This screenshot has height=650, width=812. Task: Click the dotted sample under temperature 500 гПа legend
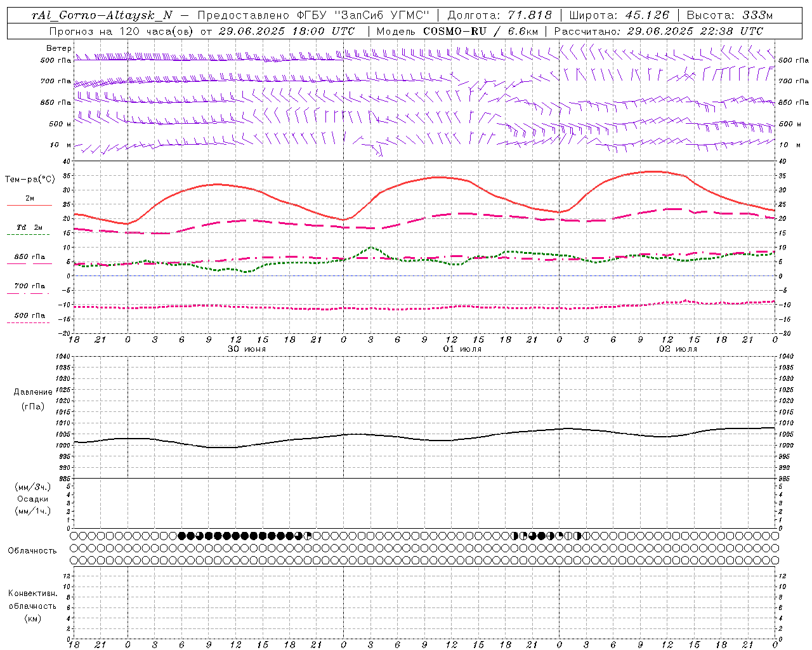[x=29, y=322]
